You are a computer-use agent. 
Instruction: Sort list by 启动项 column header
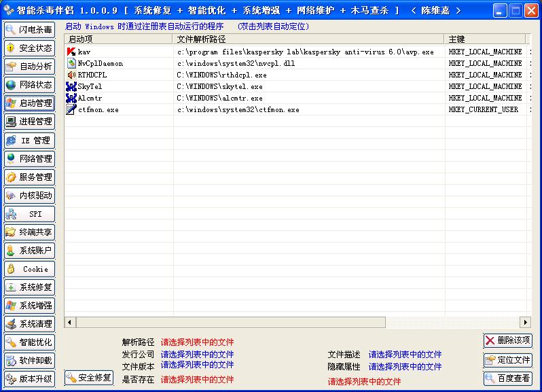click(x=119, y=39)
